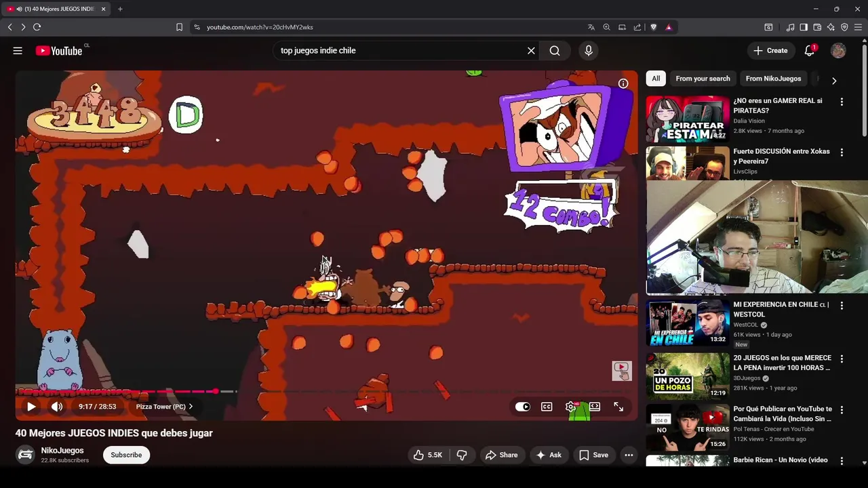868x488 pixels.
Task: Mute the video volume speaker icon
Action: (57, 407)
